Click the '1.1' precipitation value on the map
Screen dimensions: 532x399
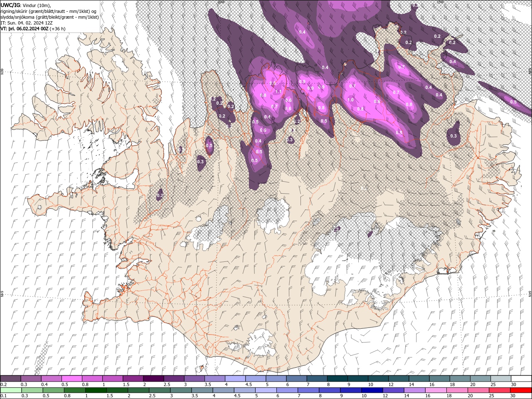(x=278, y=92)
